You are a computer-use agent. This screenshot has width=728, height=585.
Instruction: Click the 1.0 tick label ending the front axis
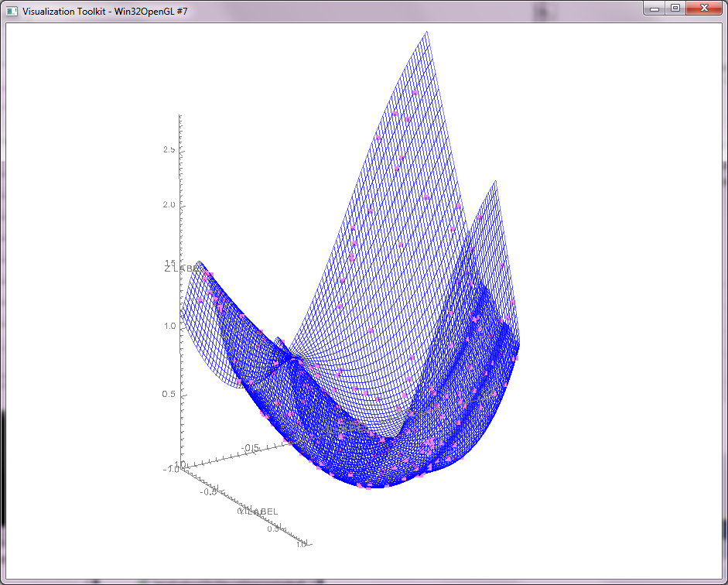click(299, 544)
